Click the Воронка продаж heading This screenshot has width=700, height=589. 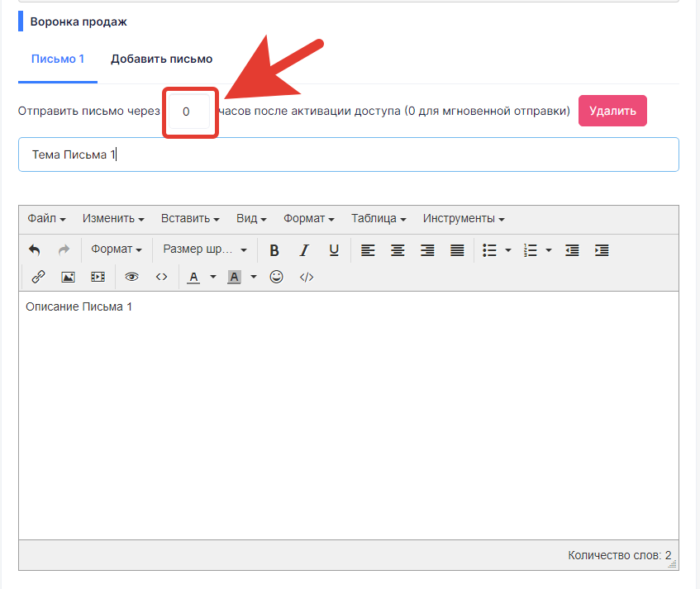tap(79, 21)
